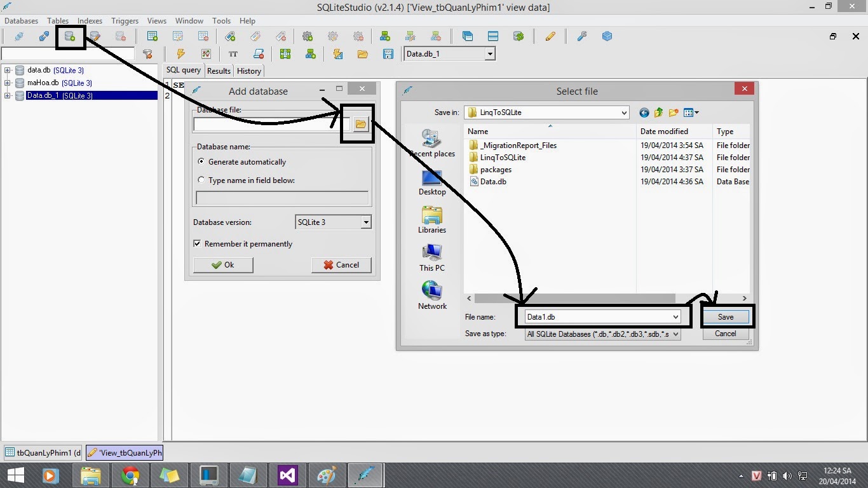Click the Back arrow in Select file dialog

click(x=644, y=112)
